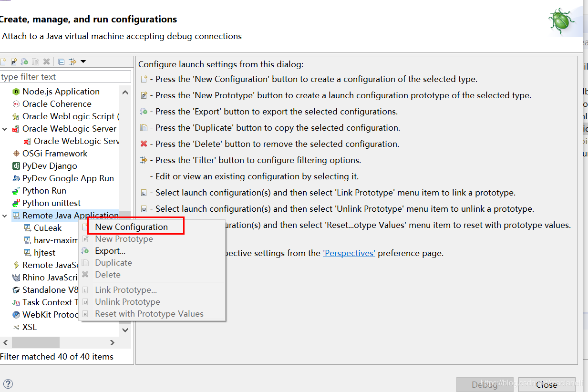Click the Remote Java Application type icon
Viewport: 588px width, 392px height.
pos(16,216)
